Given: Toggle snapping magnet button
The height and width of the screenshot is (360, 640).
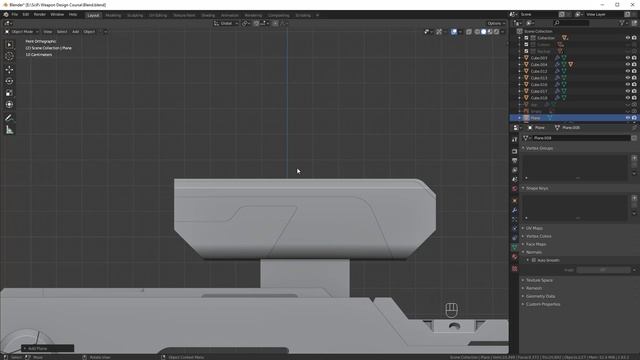Looking at the screenshot, I should pyautogui.click(x=256, y=23).
